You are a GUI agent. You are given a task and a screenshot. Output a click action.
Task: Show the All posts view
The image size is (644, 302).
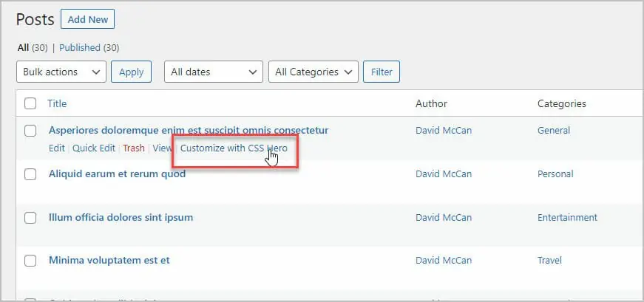click(23, 48)
